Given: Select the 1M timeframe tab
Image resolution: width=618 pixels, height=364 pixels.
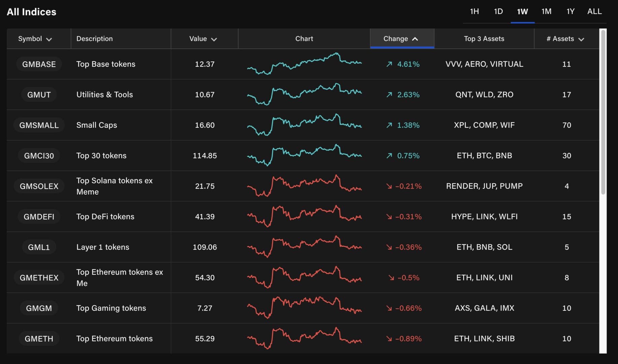Looking at the screenshot, I should pos(546,11).
